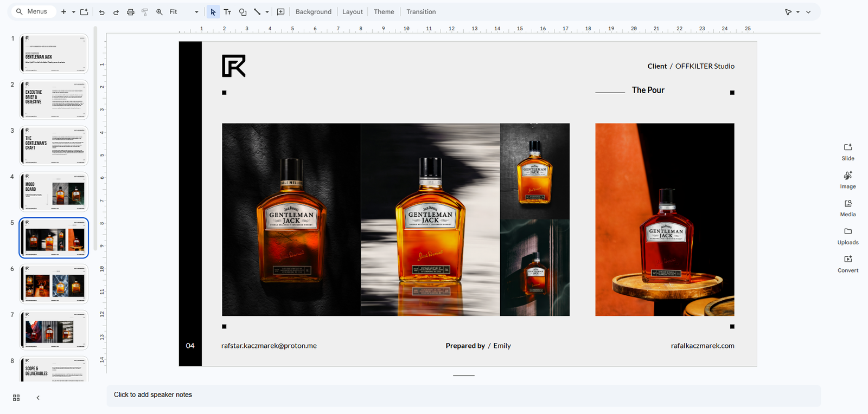Click the Slide button in side panel
The image size is (868, 414).
coord(848,152)
